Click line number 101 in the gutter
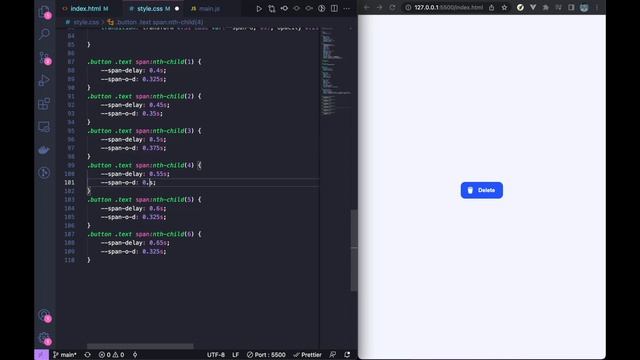Image resolution: width=640 pixels, height=360 pixels. [69, 182]
